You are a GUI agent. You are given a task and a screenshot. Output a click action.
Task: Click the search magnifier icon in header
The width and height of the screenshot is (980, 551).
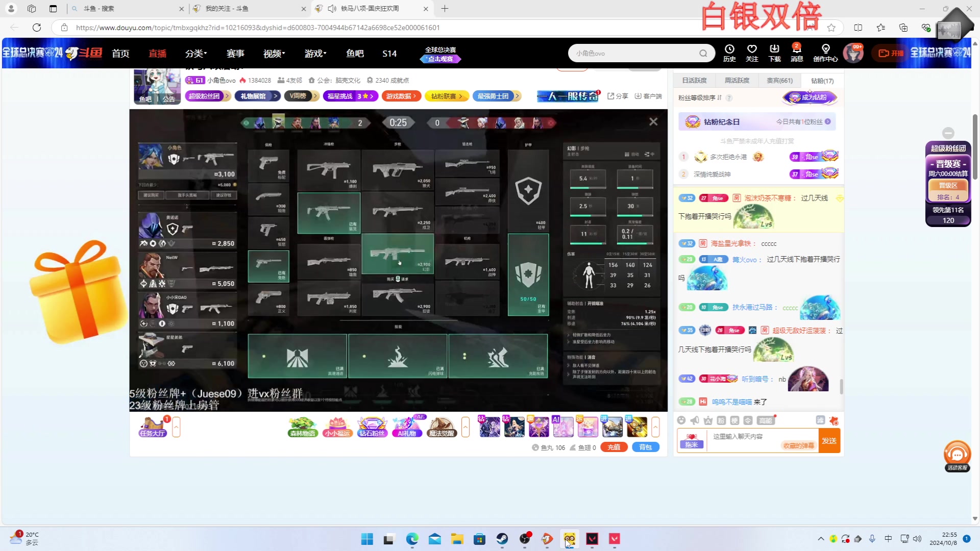(703, 53)
